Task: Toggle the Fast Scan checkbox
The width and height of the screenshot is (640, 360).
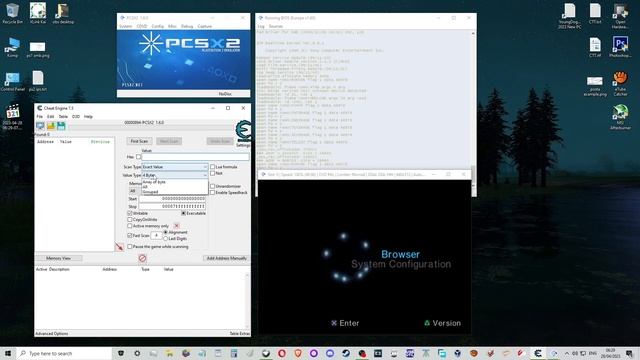Action: (x=130, y=236)
